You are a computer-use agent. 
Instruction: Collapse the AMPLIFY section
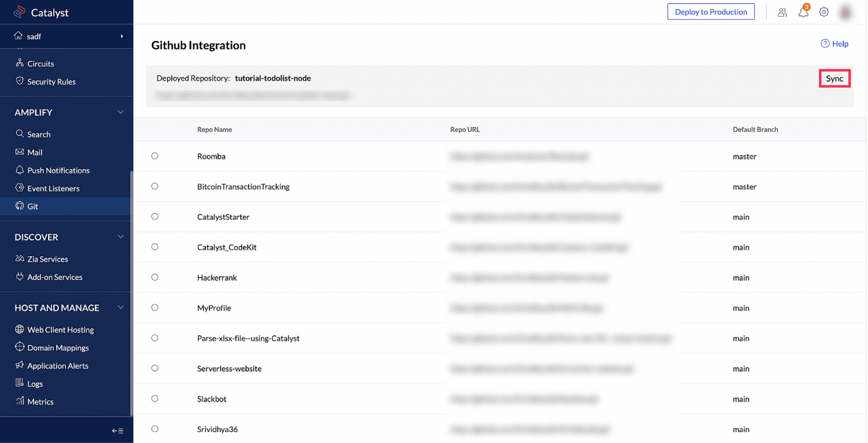[120, 111]
